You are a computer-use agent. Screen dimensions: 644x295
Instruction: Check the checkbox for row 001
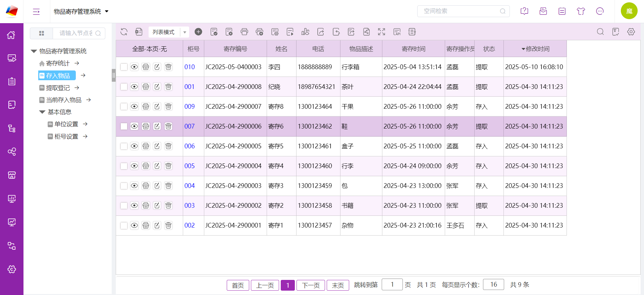(x=124, y=87)
